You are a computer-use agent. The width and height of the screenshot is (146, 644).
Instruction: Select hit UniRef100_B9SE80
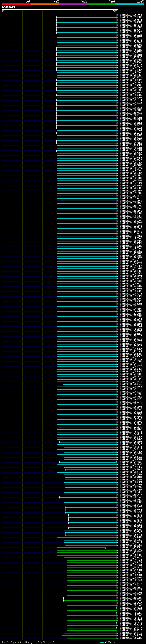131,63
